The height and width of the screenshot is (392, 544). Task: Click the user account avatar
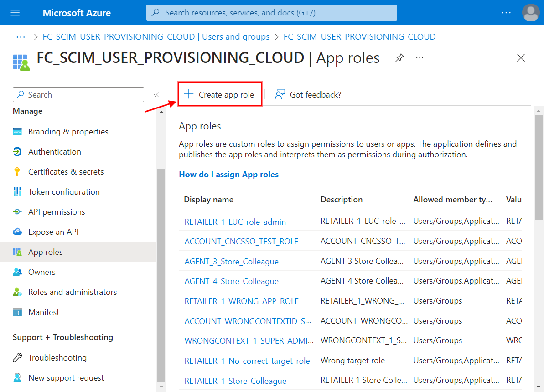pos(531,13)
